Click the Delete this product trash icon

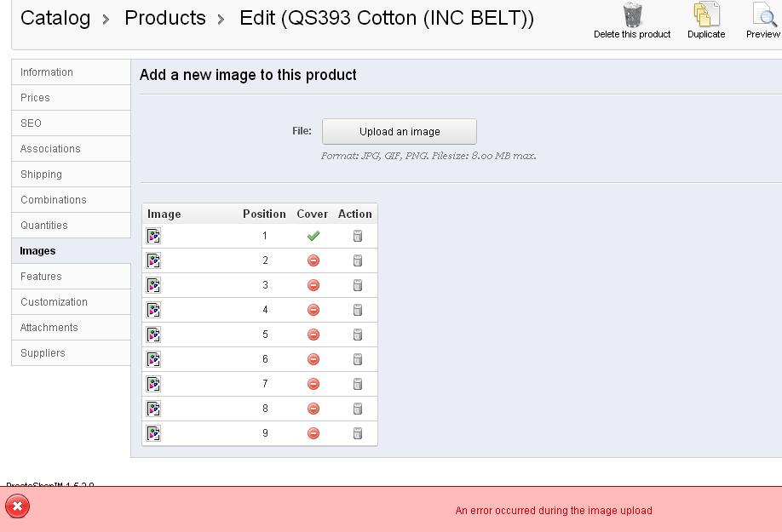click(x=632, y=15)
